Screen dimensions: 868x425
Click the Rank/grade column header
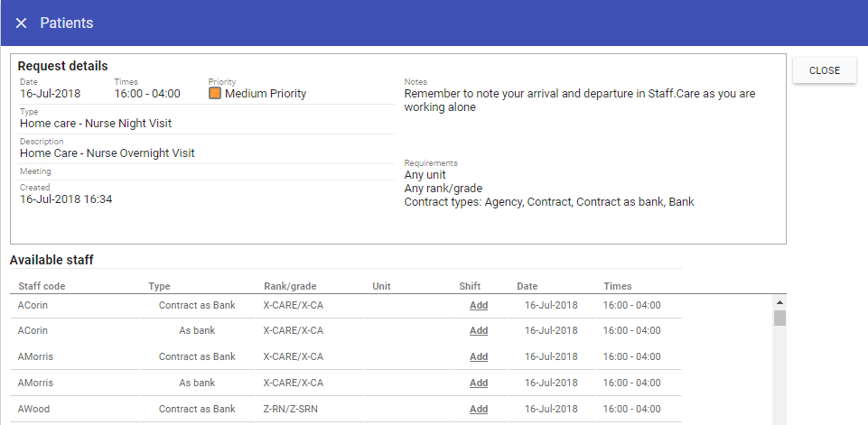[x=290, y=287]
